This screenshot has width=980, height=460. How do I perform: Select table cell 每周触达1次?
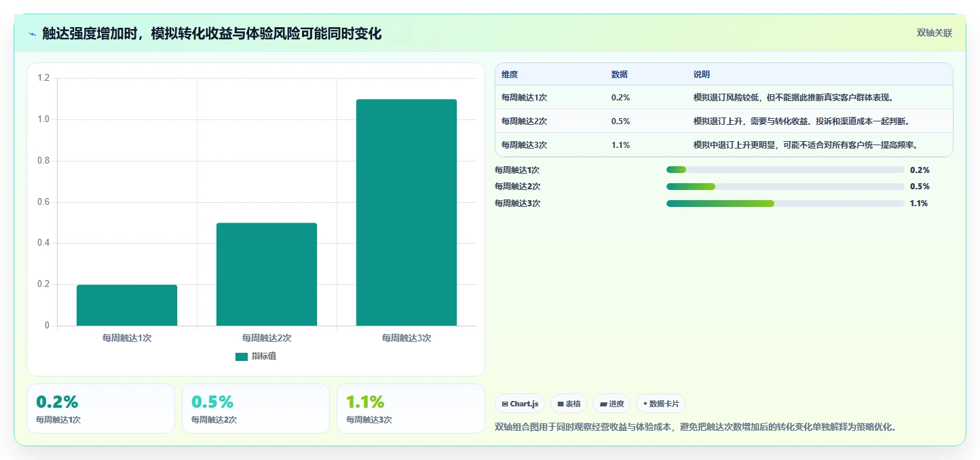coord(524,98)
